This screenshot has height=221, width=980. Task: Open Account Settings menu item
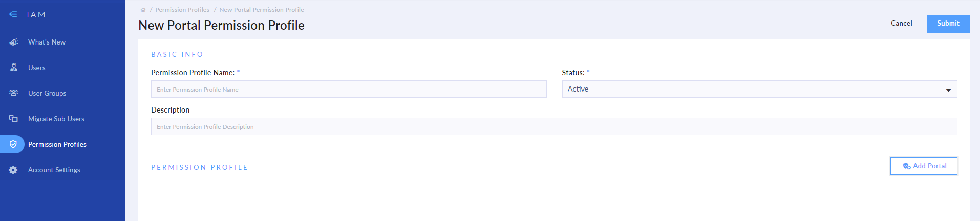(x=54, y=170)
